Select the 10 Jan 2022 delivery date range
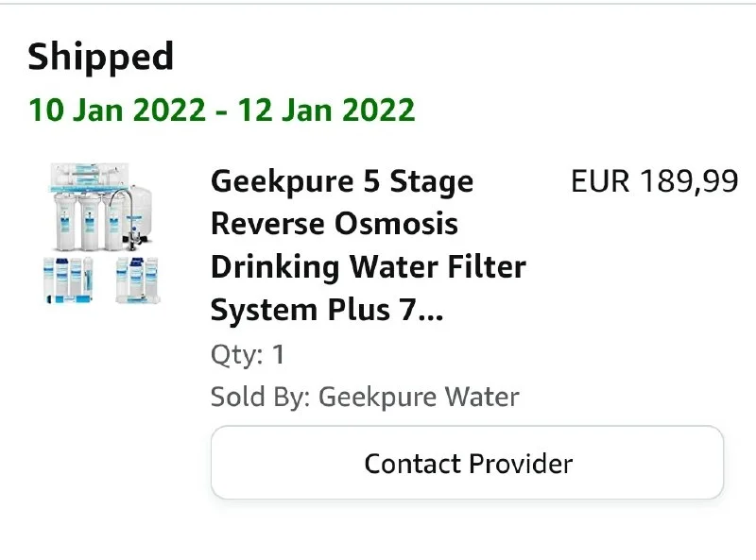Screen dimensions: 756x560 coord(221,110)
